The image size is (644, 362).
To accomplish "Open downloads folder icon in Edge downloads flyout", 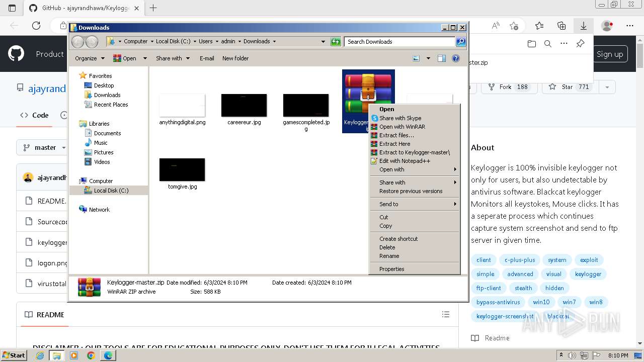I will tap(532, 44).
